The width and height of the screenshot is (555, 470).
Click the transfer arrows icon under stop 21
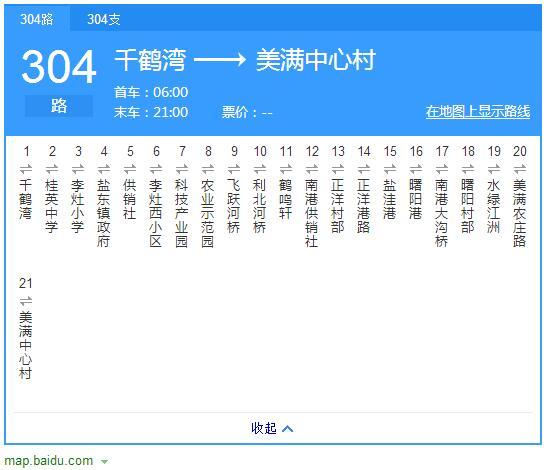click(26, 302)
